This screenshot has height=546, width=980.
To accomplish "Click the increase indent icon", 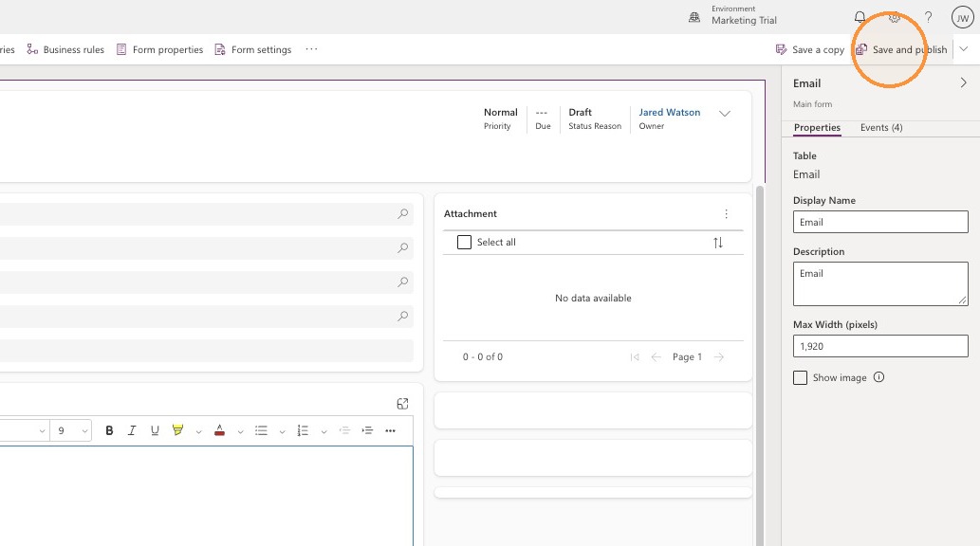I will click(367, 430).
